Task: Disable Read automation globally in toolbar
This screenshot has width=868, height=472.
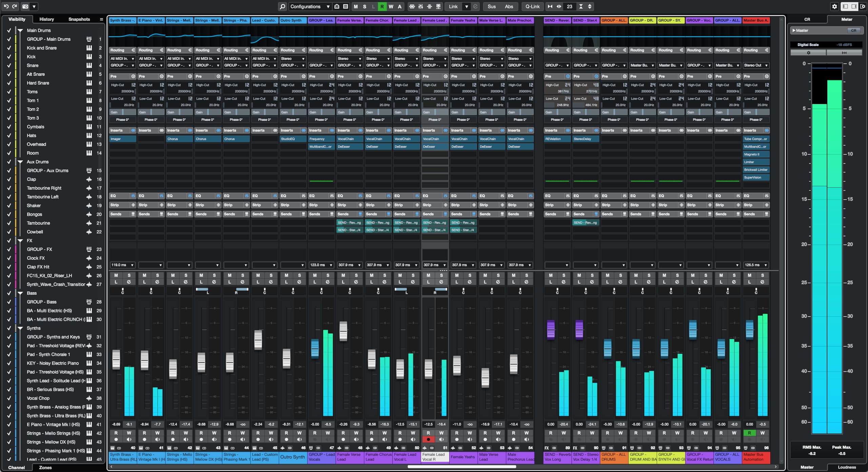Action: (382, 6)
